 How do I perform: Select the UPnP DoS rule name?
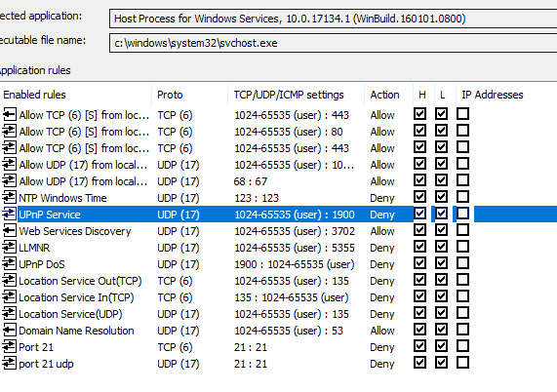click(42, 264)
